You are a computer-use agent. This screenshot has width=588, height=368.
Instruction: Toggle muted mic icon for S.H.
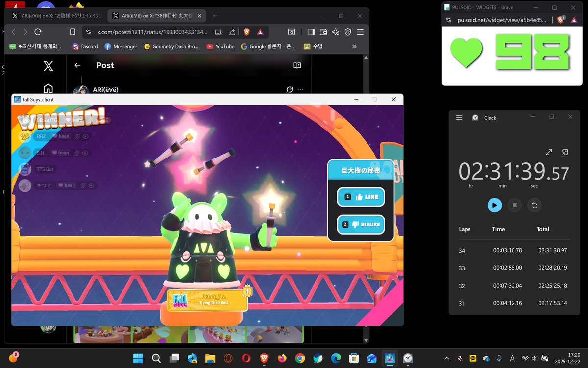click(x=77, y=153)
